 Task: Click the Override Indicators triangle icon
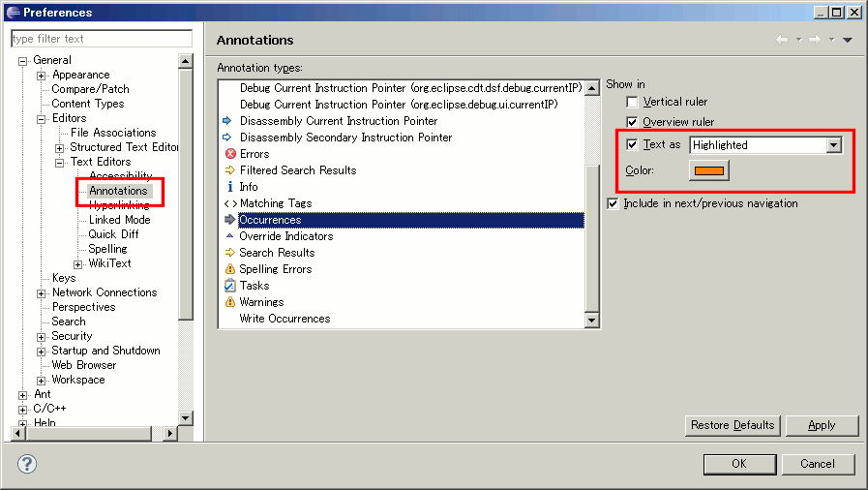229,236
